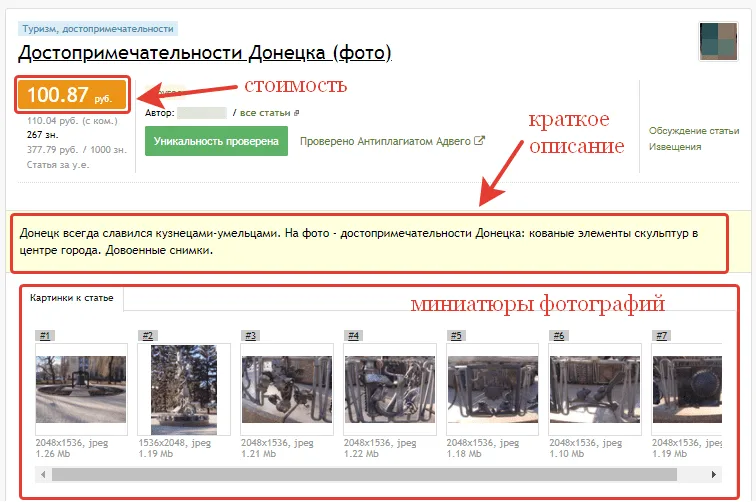This screenshot has height=502, width=756.
Task: Open thumbnail #5 of forged emblem
Action: tap(492, 389)
